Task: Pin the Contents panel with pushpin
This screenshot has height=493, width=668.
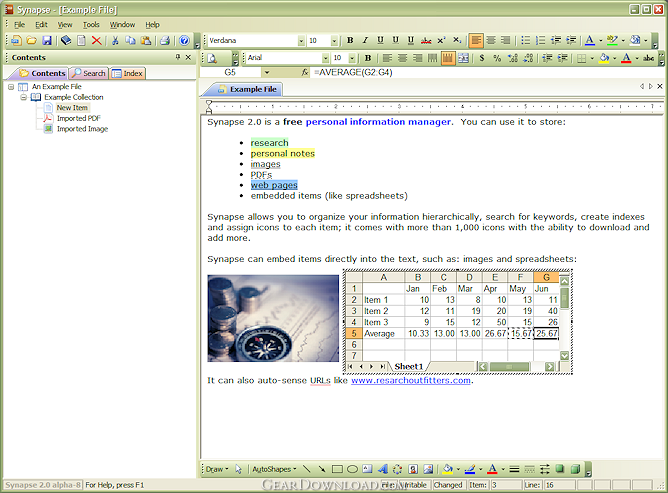Action: [178, 57]
